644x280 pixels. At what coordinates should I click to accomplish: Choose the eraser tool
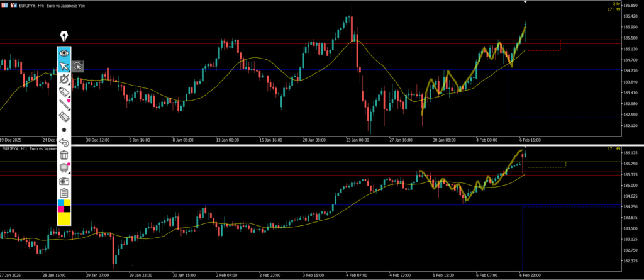pos(64,117)
